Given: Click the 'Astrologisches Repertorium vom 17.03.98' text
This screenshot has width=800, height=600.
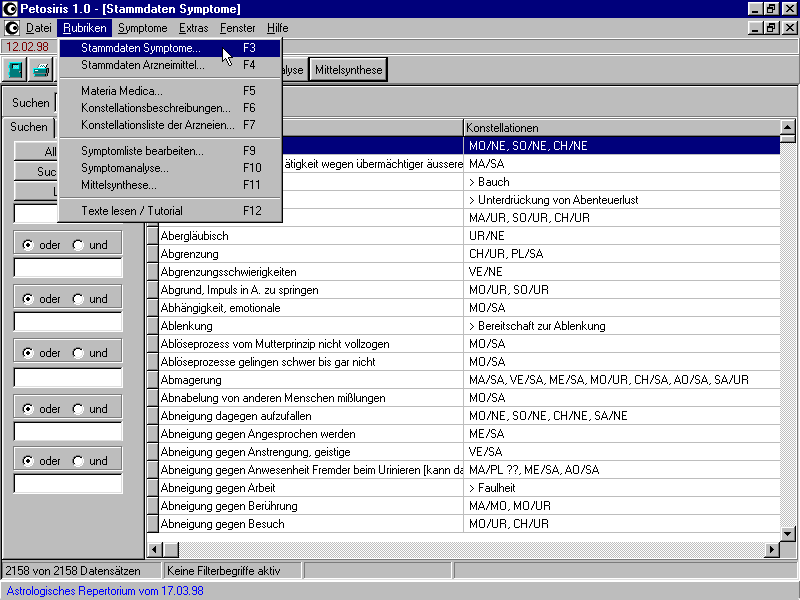Looking at the screenshot, I should (105, 591).
